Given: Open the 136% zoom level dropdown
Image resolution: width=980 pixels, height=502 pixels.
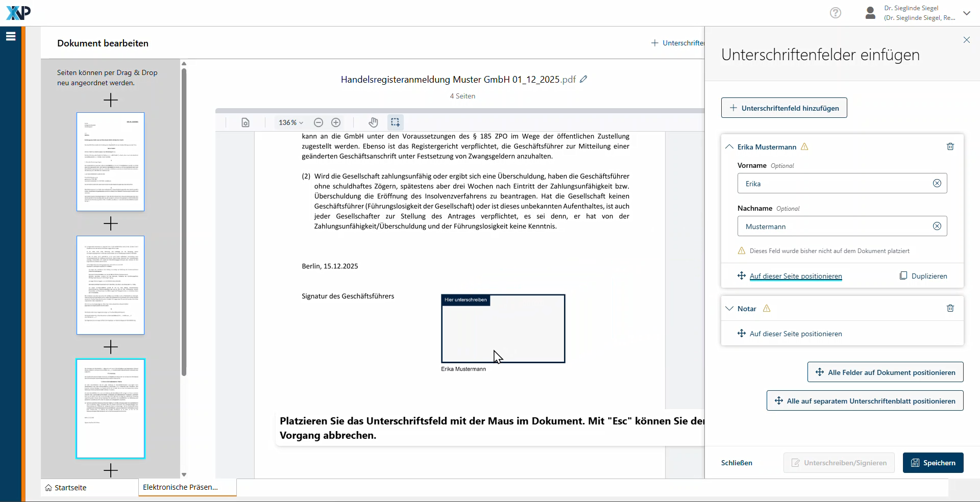Looking at the screenshot, I should point(290,122).
